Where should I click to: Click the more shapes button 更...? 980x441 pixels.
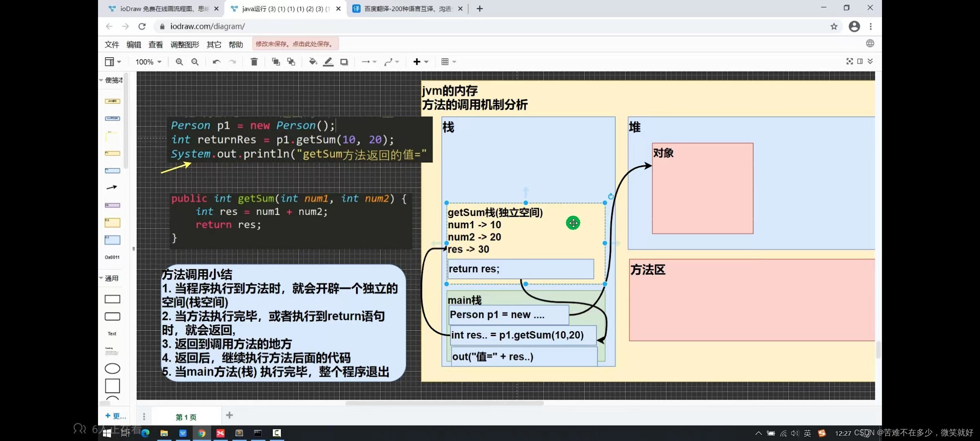(116, 416)
